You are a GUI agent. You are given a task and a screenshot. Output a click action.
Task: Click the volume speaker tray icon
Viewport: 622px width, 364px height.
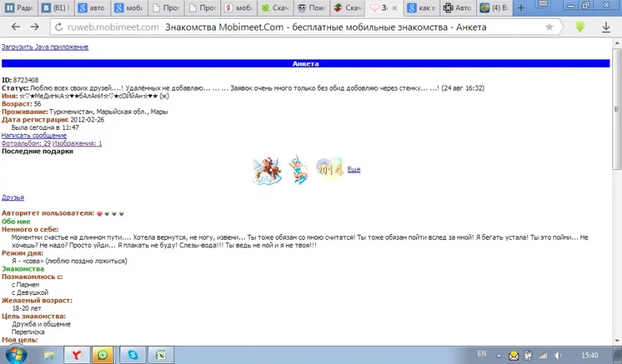click(558, 356)
